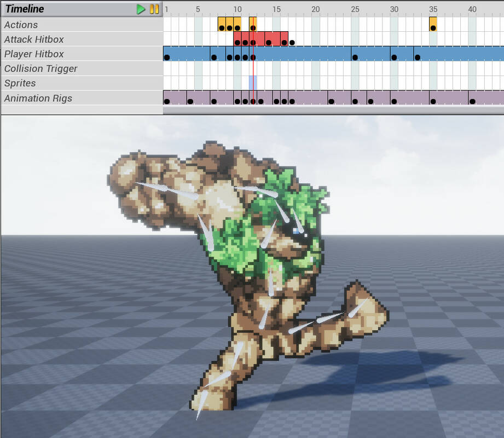Click the Attack Hitbox keyframe at frame 10
Viewport: 504px width, 438px height.
pyautogui.click(x=237, y=43)
